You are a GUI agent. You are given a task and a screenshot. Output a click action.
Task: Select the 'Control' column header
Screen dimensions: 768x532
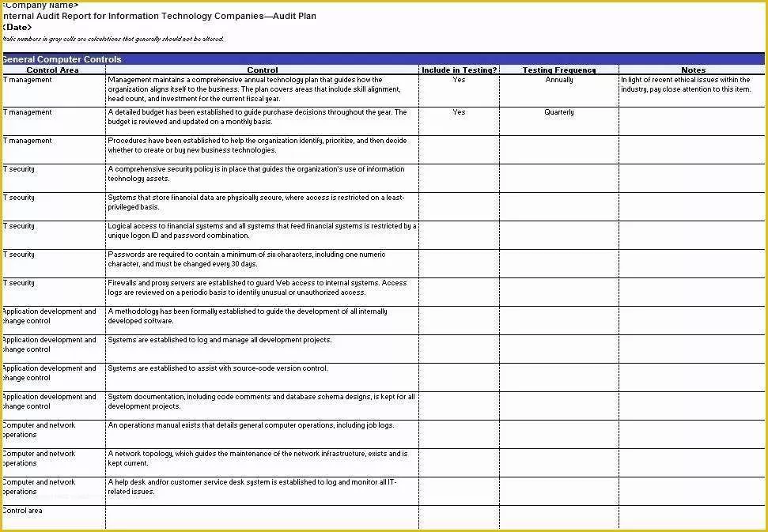[263, 70]
